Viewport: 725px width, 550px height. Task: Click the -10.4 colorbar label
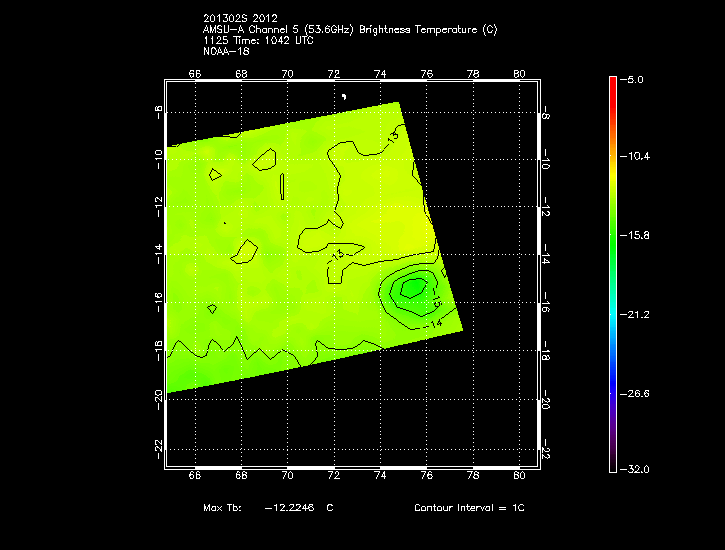tap(638, 157)
